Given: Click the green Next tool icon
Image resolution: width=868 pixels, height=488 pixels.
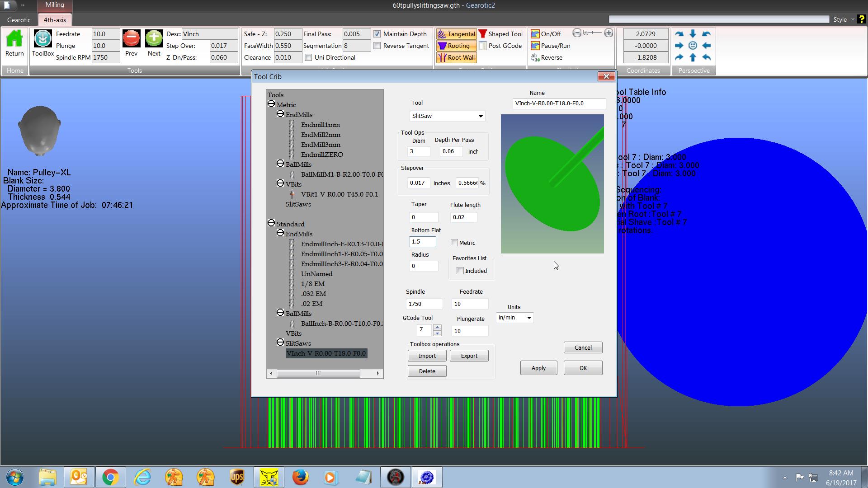Looking at the screenshot, I should 154,39.
